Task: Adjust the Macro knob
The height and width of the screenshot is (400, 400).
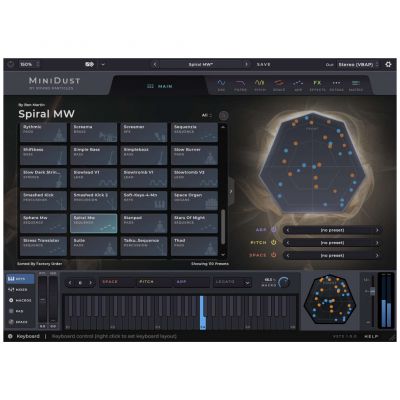Action: pos(284,282)
